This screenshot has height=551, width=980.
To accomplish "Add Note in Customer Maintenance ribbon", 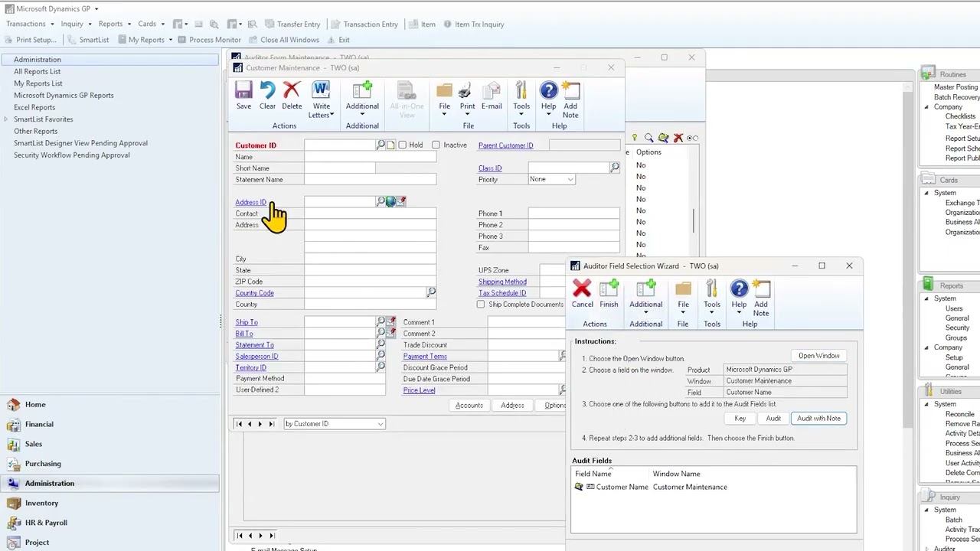I will click(x=570, y=100).
